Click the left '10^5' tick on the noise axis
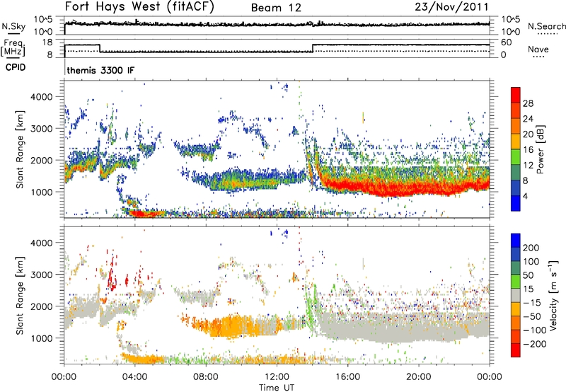 (x=43, y=20)
